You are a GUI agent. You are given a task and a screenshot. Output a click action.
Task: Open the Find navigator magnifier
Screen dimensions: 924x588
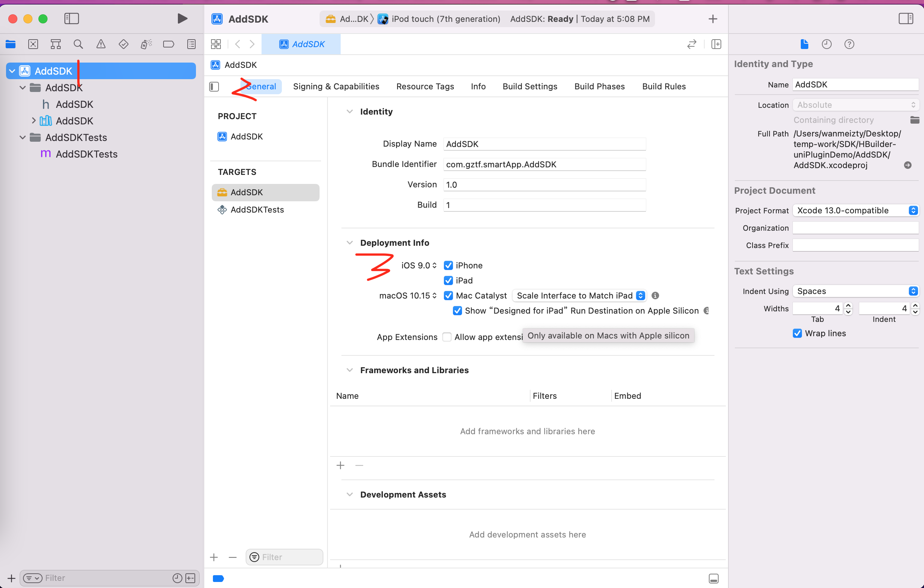pos(78,44)
